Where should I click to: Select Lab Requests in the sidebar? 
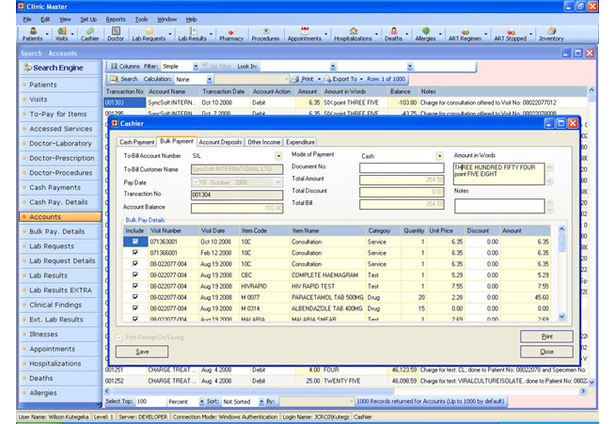(x=60, y=246)
